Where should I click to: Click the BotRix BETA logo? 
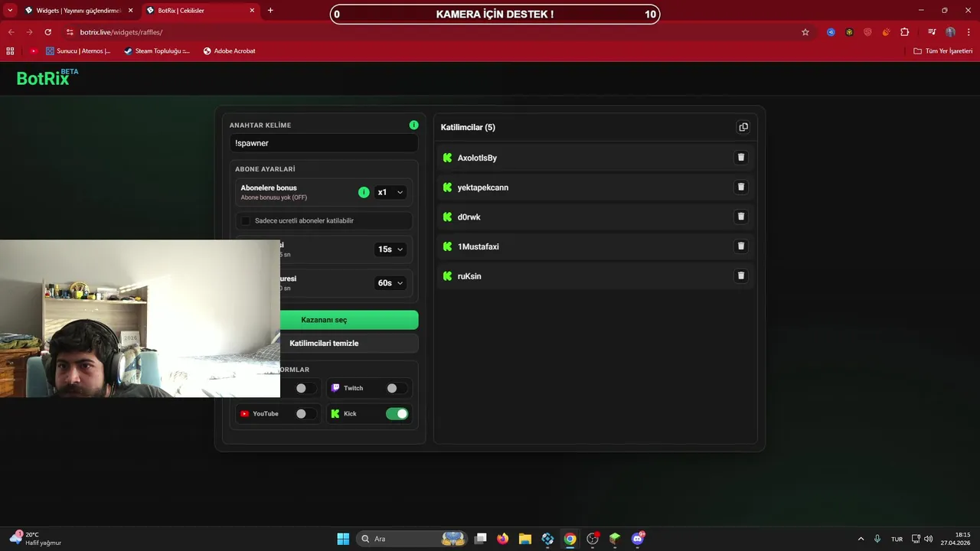[x=47, y=77]
